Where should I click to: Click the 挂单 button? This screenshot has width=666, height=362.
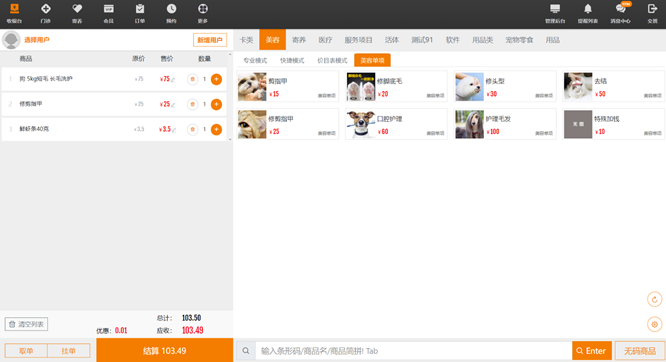pyautogui.click(x=68, y=351)
